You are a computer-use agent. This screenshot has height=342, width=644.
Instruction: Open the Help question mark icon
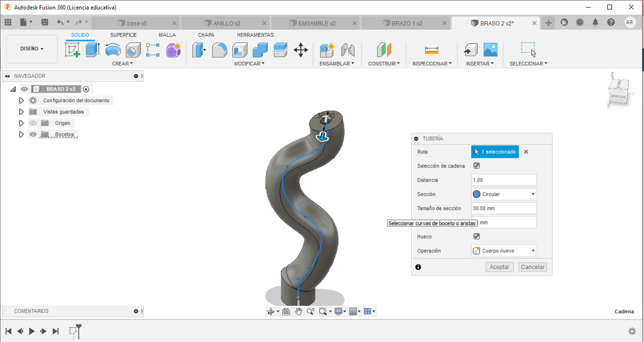pos(611,23)
